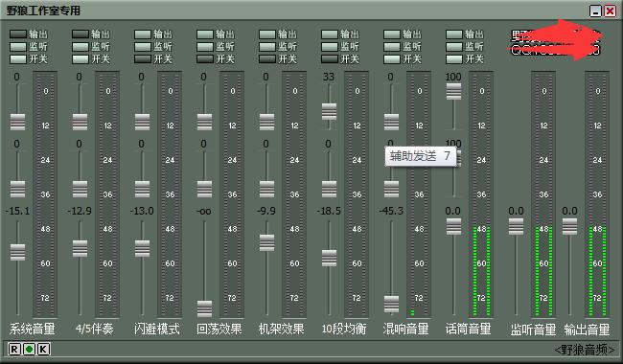The height and width of the screenshot is (364, 623).
Task: Toggle 监听 on the 回荡效果 channel
Action: click(205, 47)
